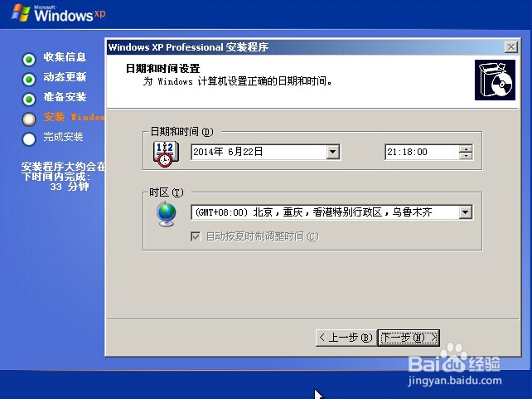
Task: Click the 动态更新 step indicator circle
Action: tap(29, 80)
